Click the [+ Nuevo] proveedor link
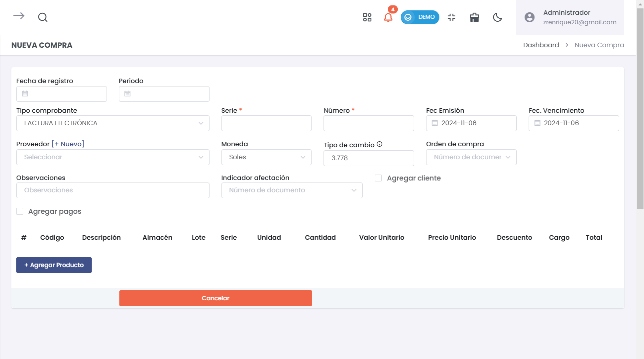Viewport: 644px width, 359px height. coord(68,144)
